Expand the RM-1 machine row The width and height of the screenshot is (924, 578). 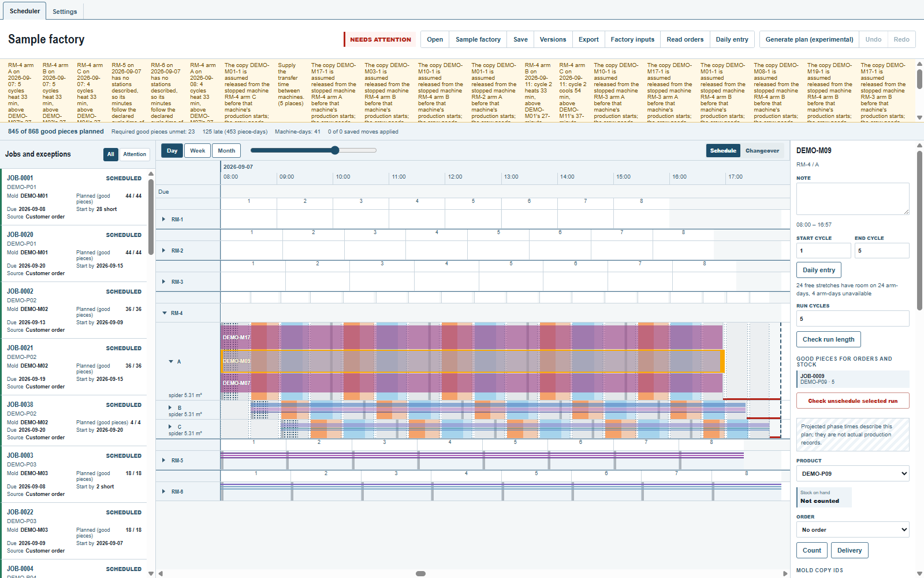pos(163,220)
